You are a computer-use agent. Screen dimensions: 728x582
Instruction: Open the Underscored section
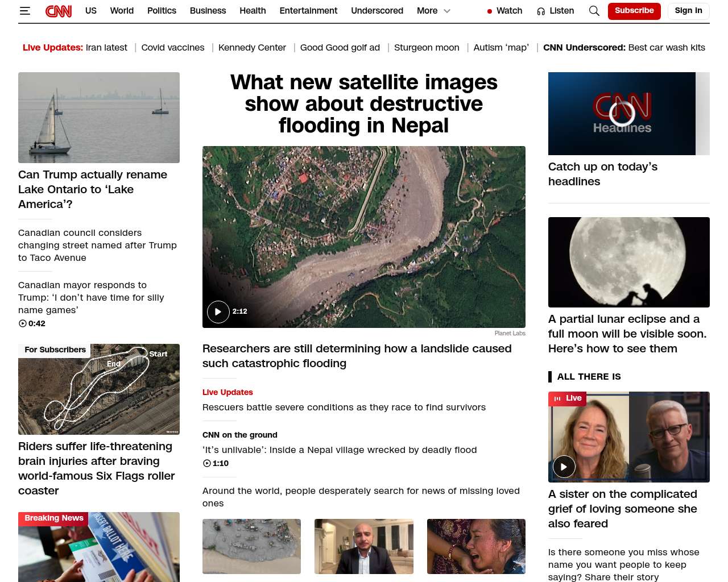tap(377, 11)
